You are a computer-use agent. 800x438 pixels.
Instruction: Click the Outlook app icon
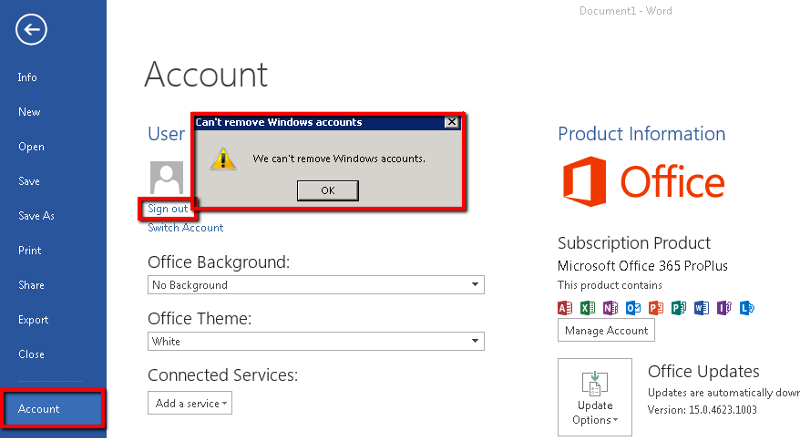633,308
